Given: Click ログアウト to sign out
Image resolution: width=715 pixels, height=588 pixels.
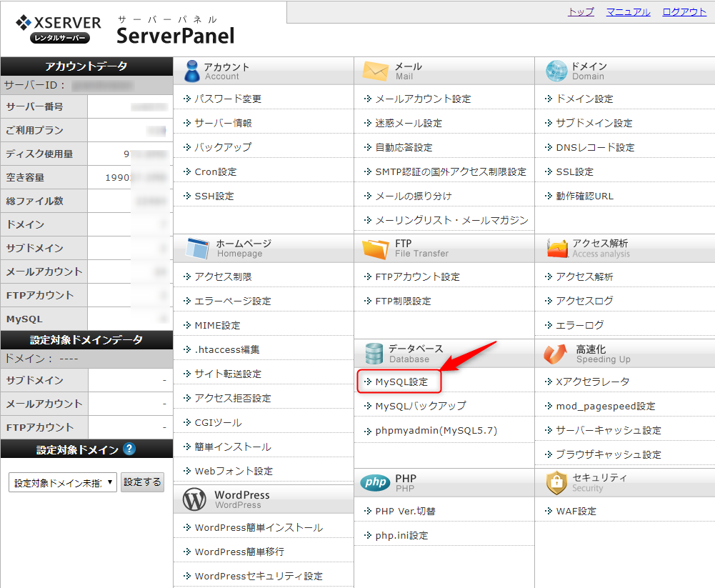Looking at the screenshot, I should pos(683,11).
